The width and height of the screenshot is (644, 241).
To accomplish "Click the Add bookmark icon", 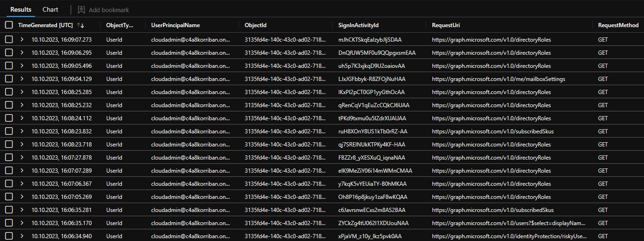I will (x=81, y=9).
